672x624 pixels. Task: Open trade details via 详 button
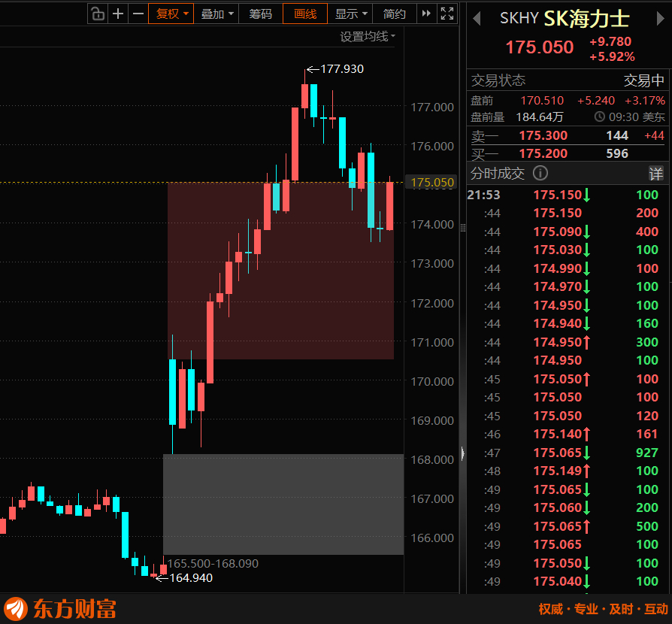pos(655,174)
